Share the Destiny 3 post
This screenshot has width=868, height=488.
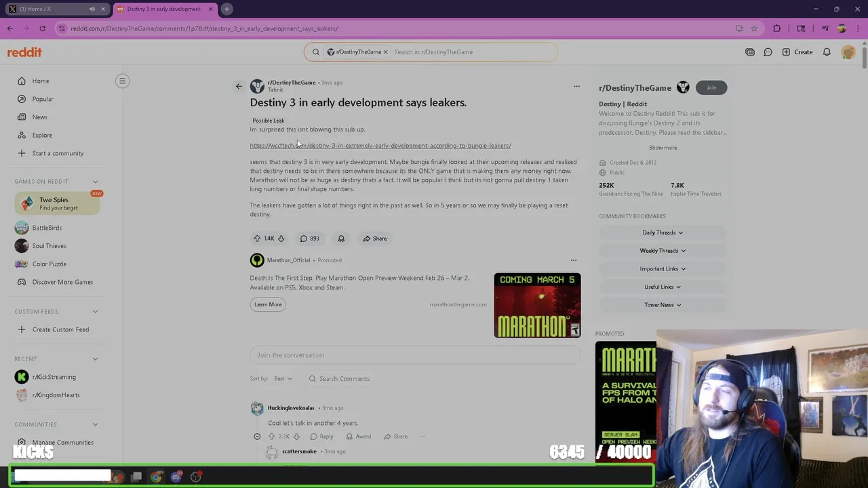coord(374,239)
